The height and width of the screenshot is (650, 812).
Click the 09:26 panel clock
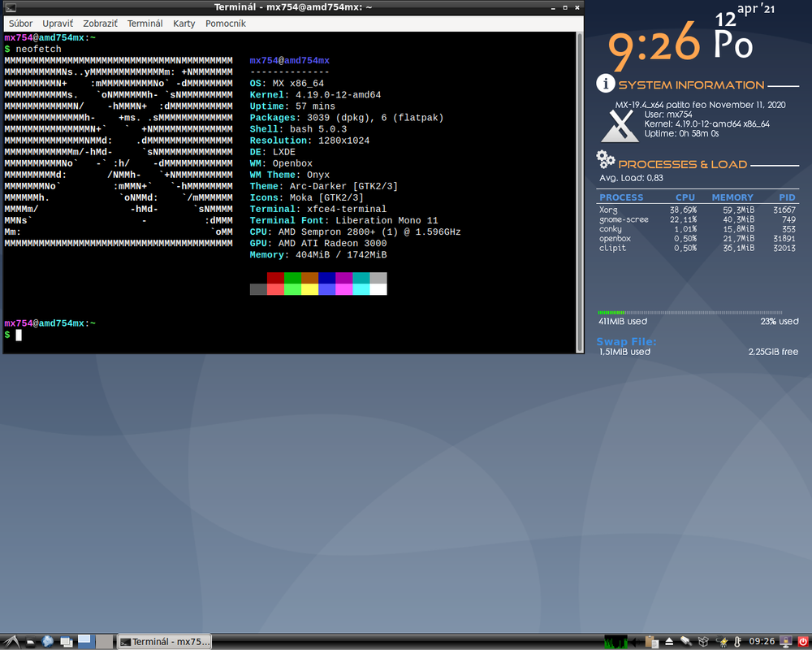click(762, 642)
